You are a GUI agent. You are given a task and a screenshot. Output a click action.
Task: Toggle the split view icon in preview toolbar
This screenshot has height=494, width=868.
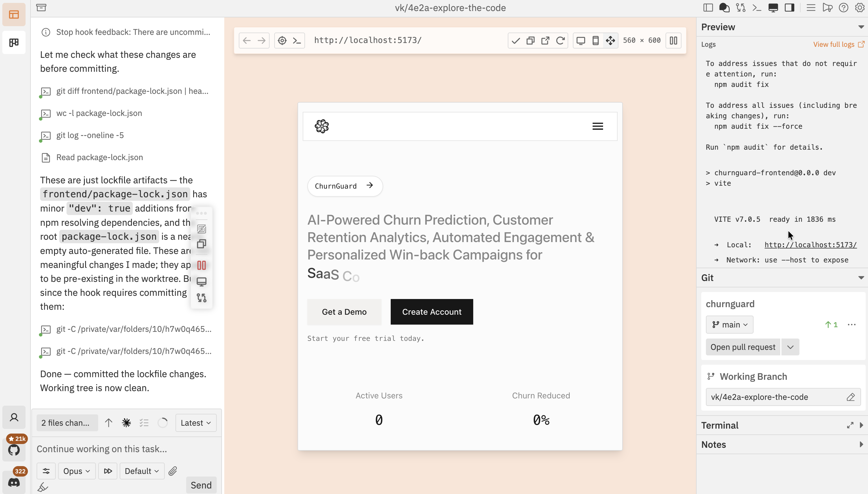tap(673, 40)
